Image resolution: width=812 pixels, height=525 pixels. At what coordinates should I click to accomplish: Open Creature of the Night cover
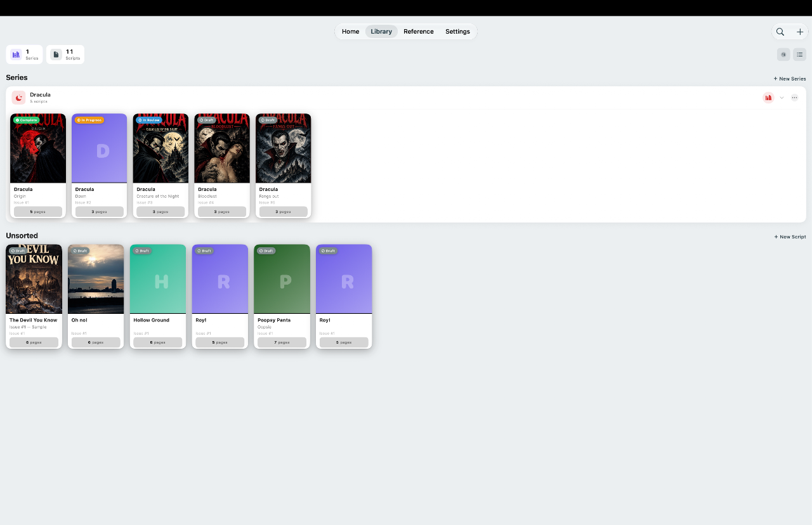tap(160, 148)
